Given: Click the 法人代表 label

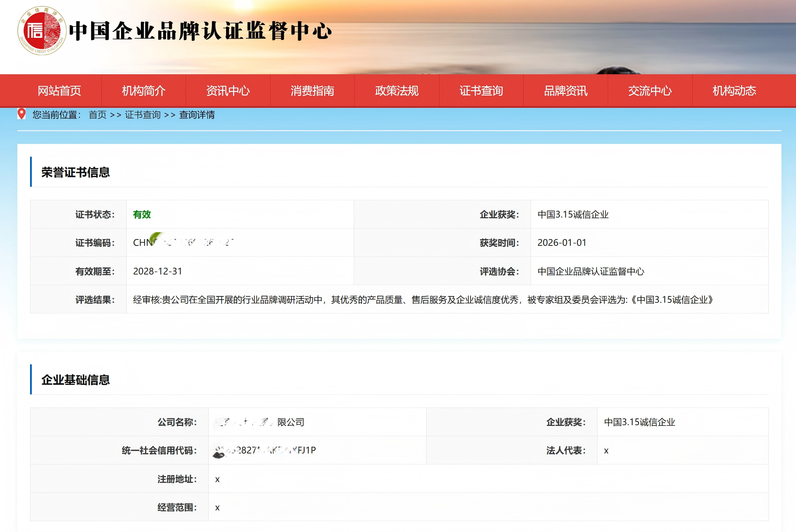Looking at the screenshot, I should click(x=566, y=450).
